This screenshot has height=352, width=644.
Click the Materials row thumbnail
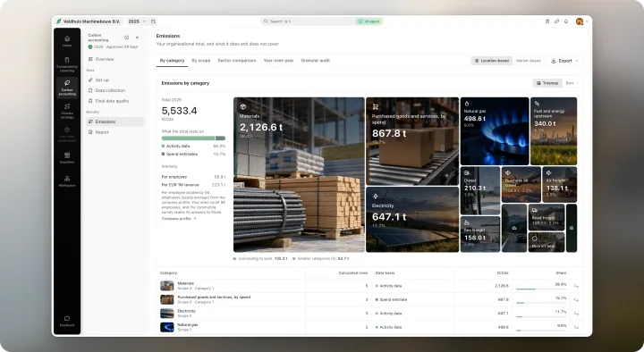166,286
